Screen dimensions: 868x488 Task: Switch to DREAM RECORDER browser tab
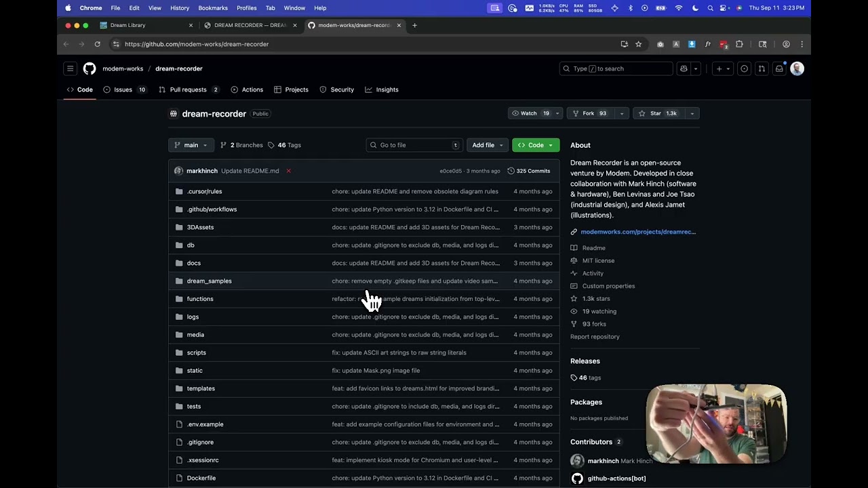[250, 25]
